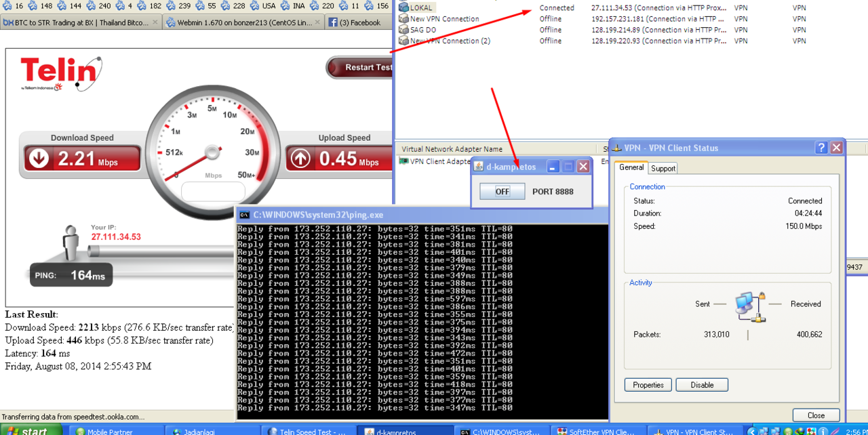868x435 pixels.
Task: Select the SAG DO VPN connection
Action: point(631,30)
